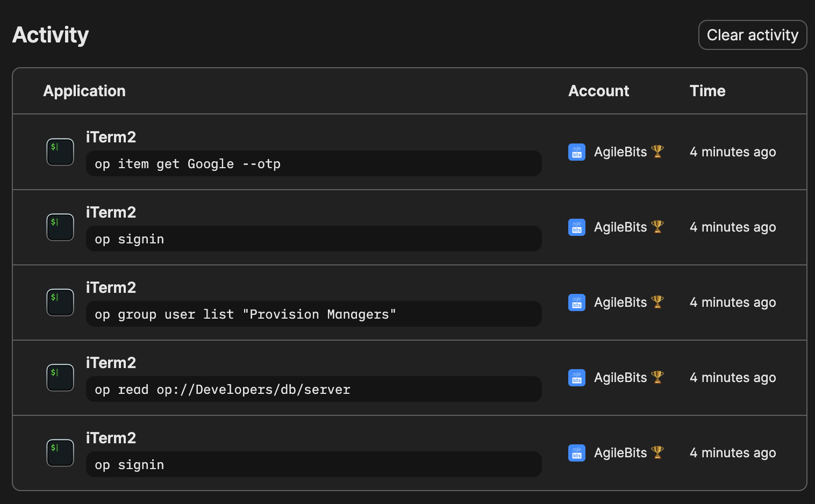Click iTerm2 icon in 'op group user list' row

pos(60,303)
